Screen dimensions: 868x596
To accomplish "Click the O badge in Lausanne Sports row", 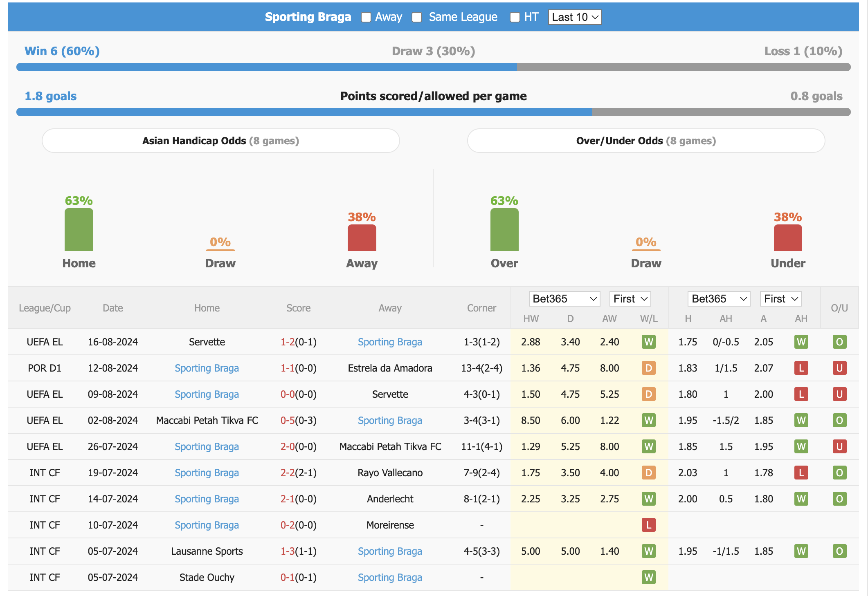I will click(839, 551).
